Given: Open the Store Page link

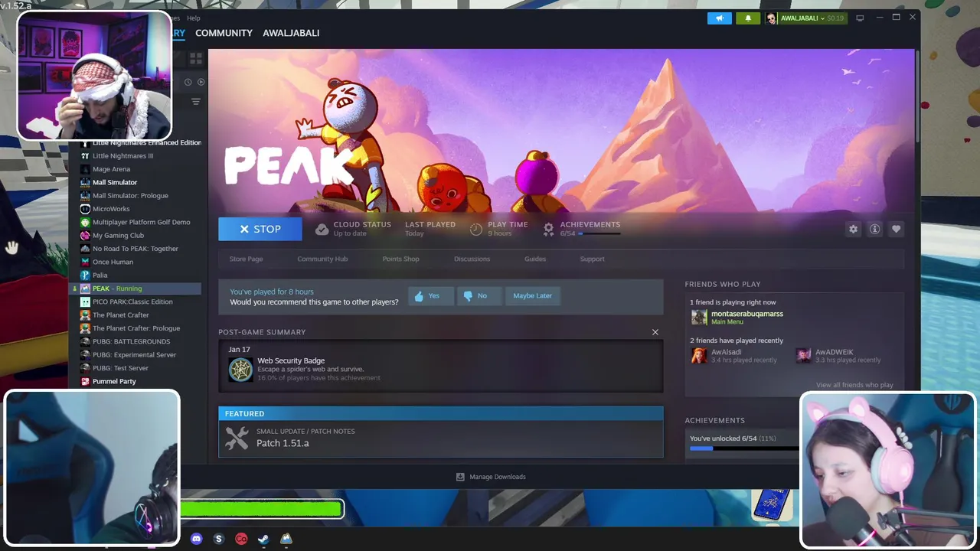Looking at the screenshot, I should pyautogui.click(x=246, y=259).
